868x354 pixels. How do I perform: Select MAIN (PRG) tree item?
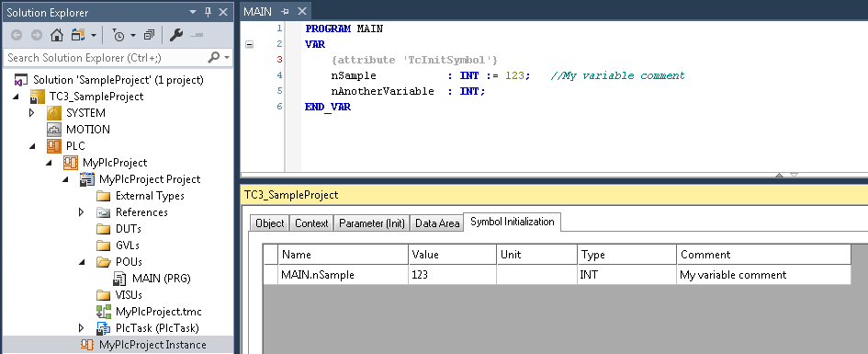(x=161, y=278)
